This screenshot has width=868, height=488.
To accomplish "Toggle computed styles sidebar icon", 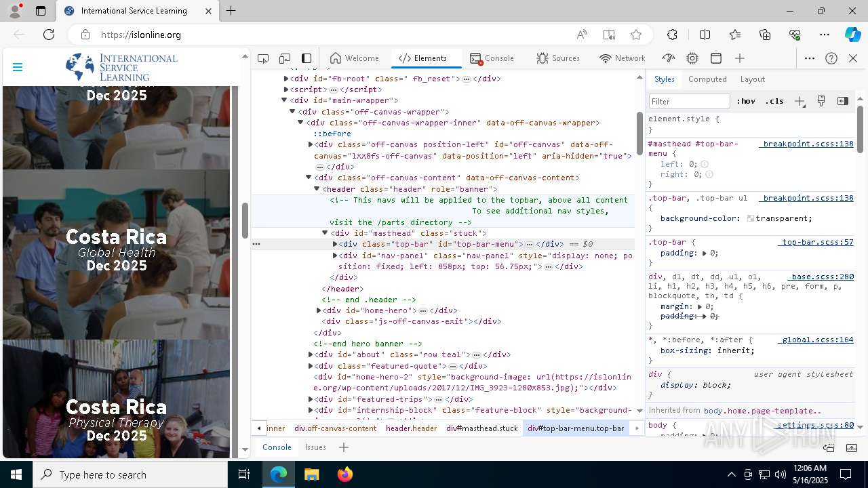I will pyautogui.click(x=843, y=101).
